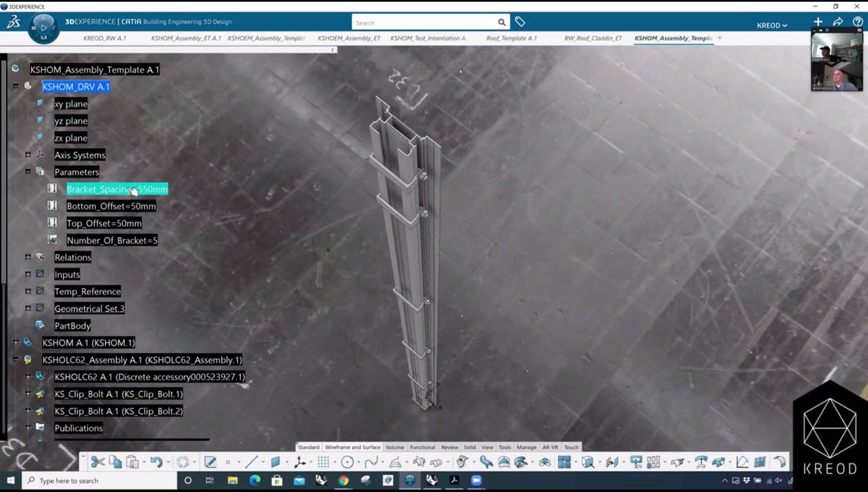Image resolution: width=868 pixels, height=492 pixels.
Task: Select Bottom_Offset=50mm parameter
Action: 111,206
